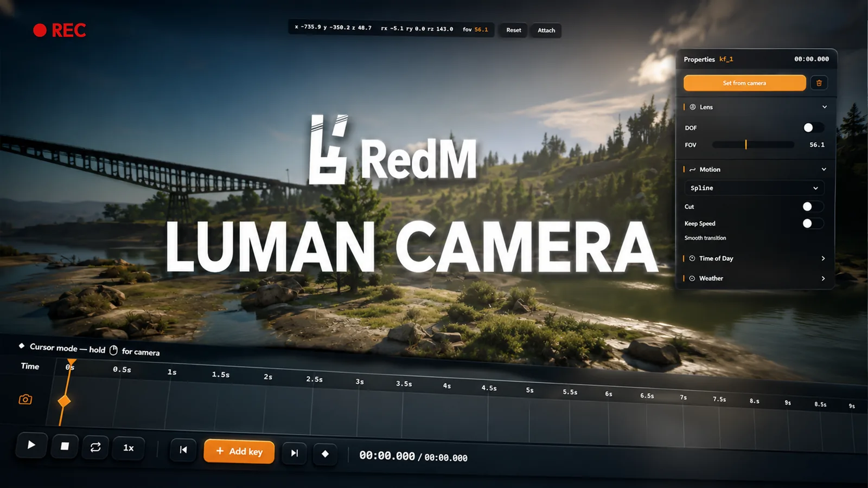Click the timeline 5s tick label
The width and height of the screenshot is (868, 488).
529,390
